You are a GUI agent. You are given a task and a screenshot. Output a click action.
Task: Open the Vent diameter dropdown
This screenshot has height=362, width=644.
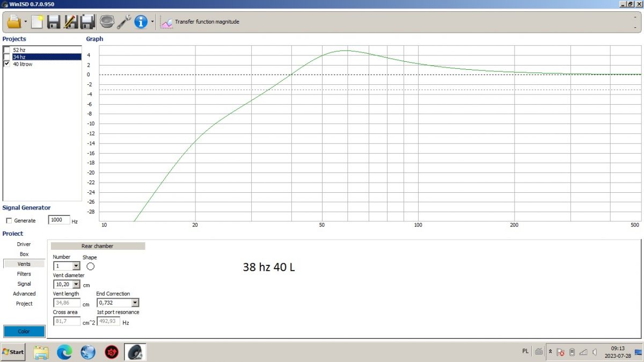click(x=76, y=284)
